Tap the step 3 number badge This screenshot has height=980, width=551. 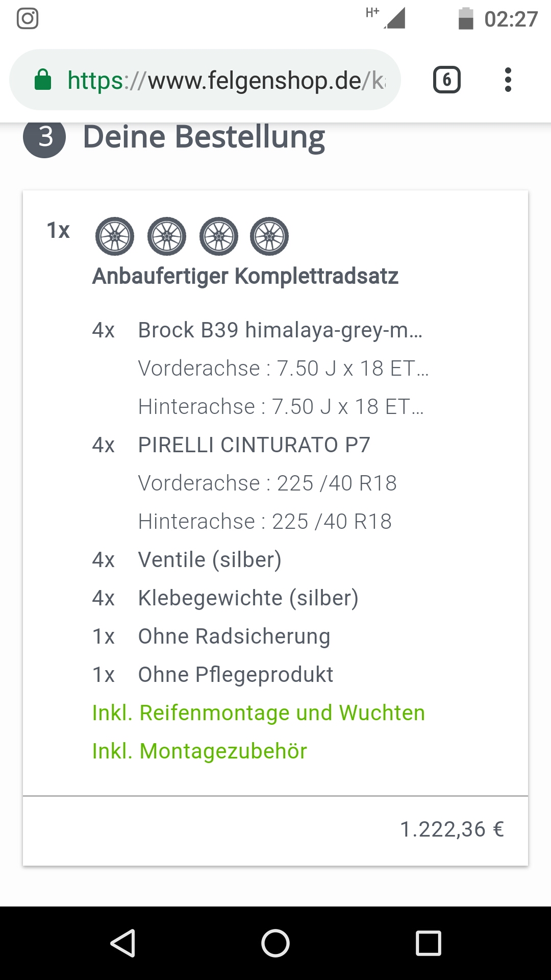coord(45,137)
